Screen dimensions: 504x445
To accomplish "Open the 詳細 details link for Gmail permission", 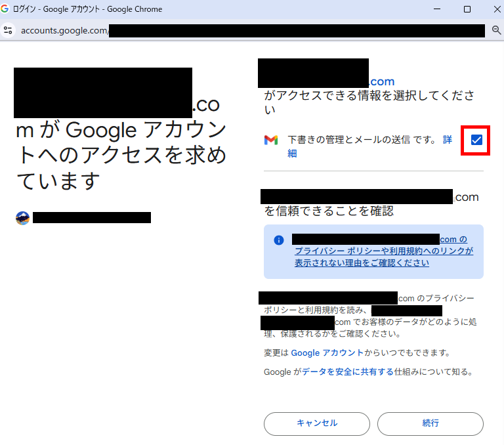I will [447, 140].
